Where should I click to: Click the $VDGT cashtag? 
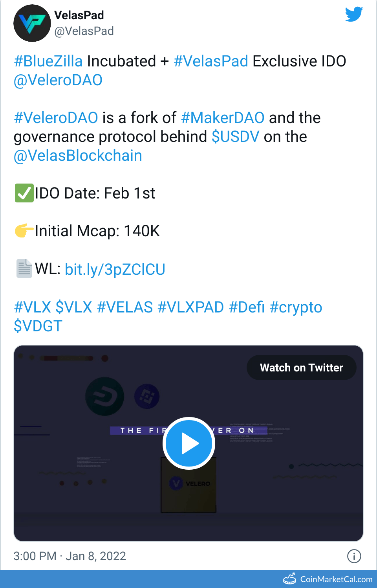tap(38, 326)
